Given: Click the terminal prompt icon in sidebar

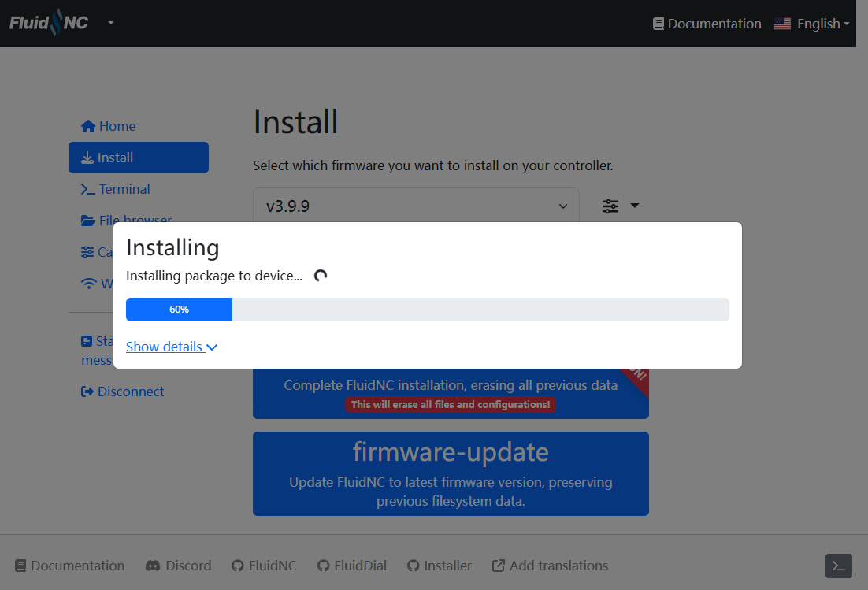Looking at the screenshot, I should (x=87, y=189).
